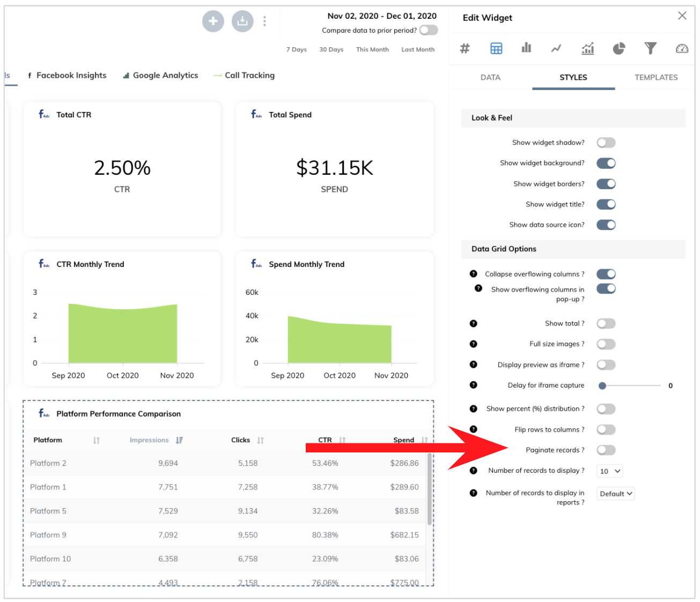Close the Edit Widget panel

tap(682, 16)
